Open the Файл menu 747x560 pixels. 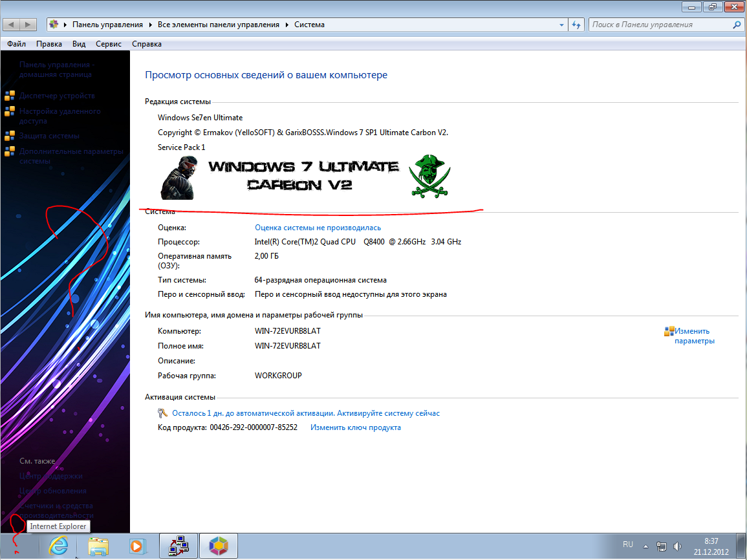[16, 44]
